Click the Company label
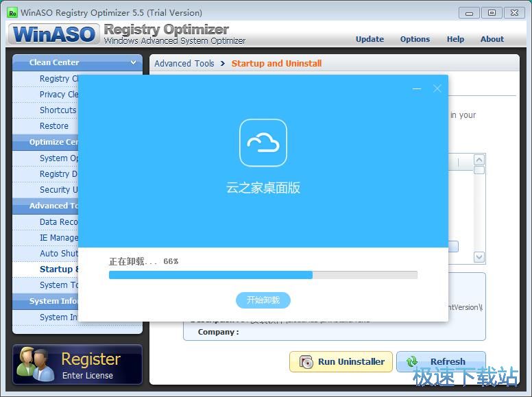Image resolution: width=532 pixels, height=397 pixels. (x=218, y=332)
